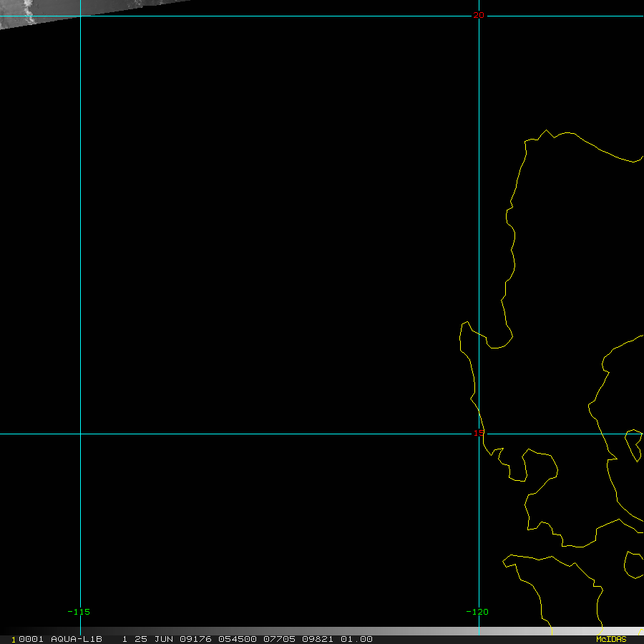The height and width of the screenshot is (644, 644).
Task: Click the grid intersection of 20 and -120
Action: pos(479,16)
